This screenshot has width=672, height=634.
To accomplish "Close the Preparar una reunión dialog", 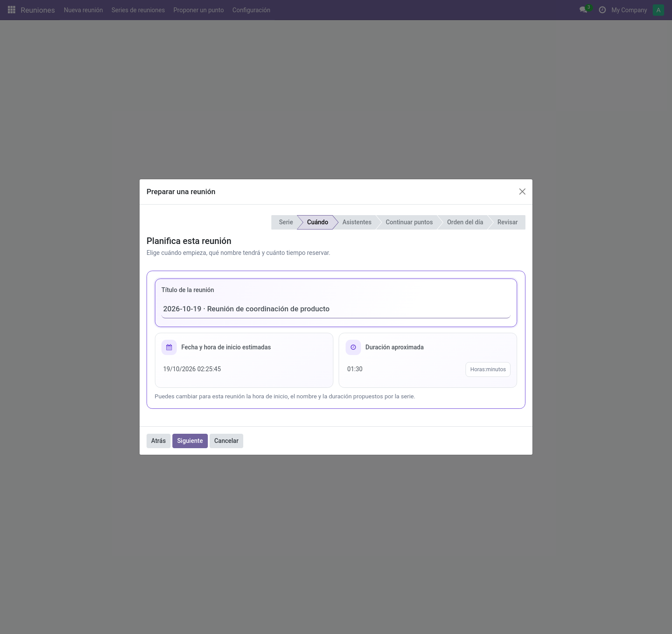I will coord(522,192).
